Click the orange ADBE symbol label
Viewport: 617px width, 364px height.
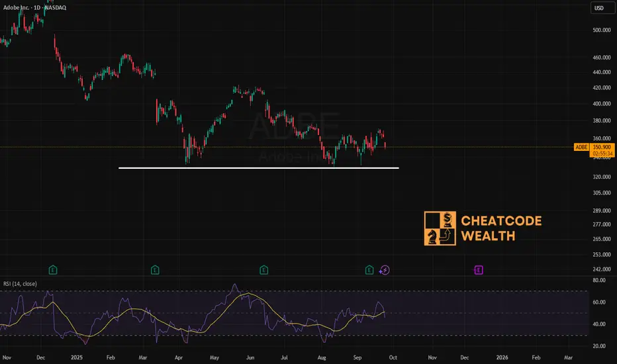pos(581,147)
